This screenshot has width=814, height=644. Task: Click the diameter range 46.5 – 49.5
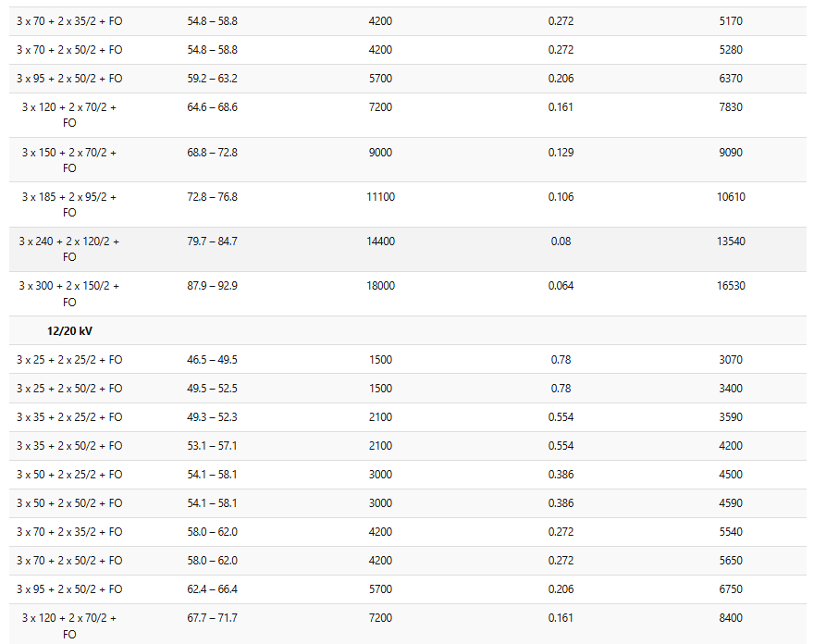click(x=213, y=360)
